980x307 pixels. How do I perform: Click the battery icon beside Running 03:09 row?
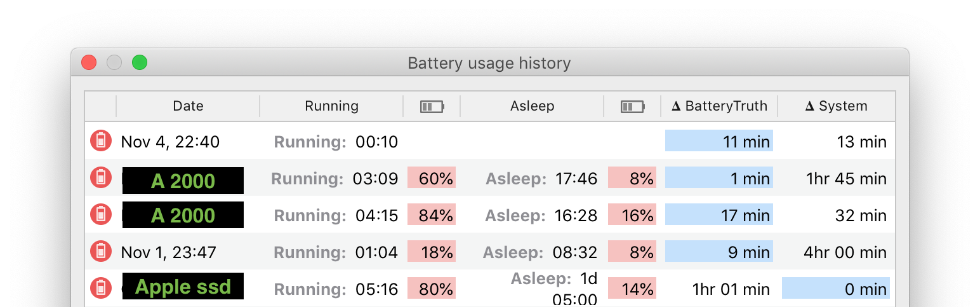100,178
